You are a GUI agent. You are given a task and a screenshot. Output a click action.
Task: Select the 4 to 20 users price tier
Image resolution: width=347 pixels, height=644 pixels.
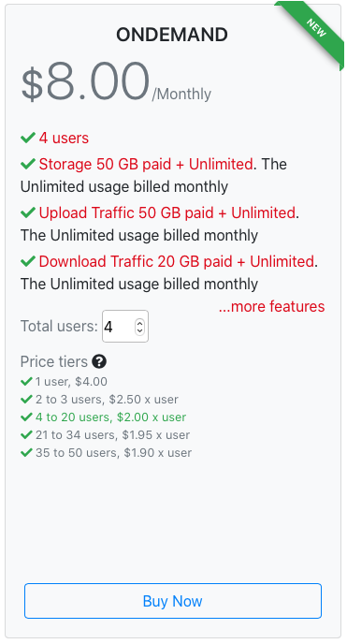[x=110, y=417]
